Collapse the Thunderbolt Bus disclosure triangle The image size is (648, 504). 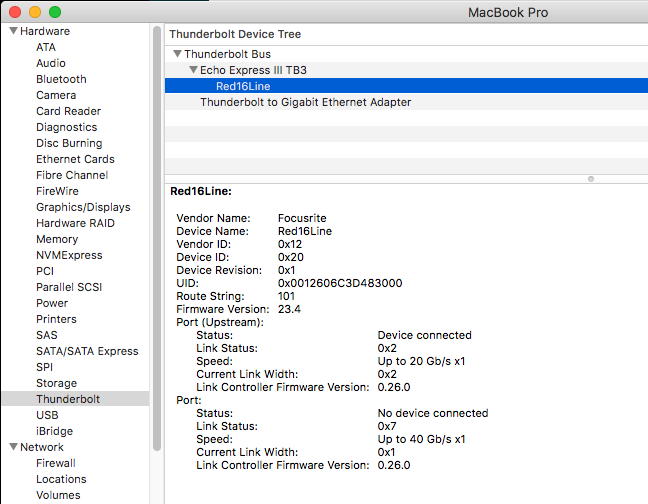(177, 54)
